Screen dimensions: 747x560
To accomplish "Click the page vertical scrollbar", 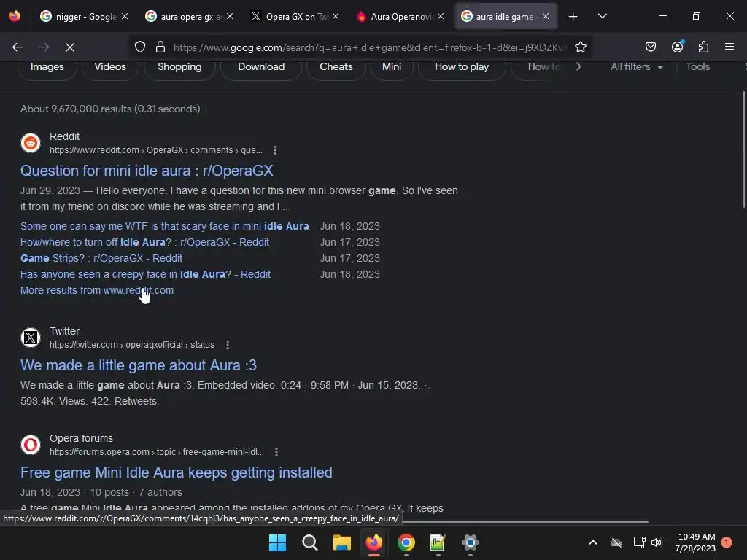I will pyautogui.click(x=744, y=150).
